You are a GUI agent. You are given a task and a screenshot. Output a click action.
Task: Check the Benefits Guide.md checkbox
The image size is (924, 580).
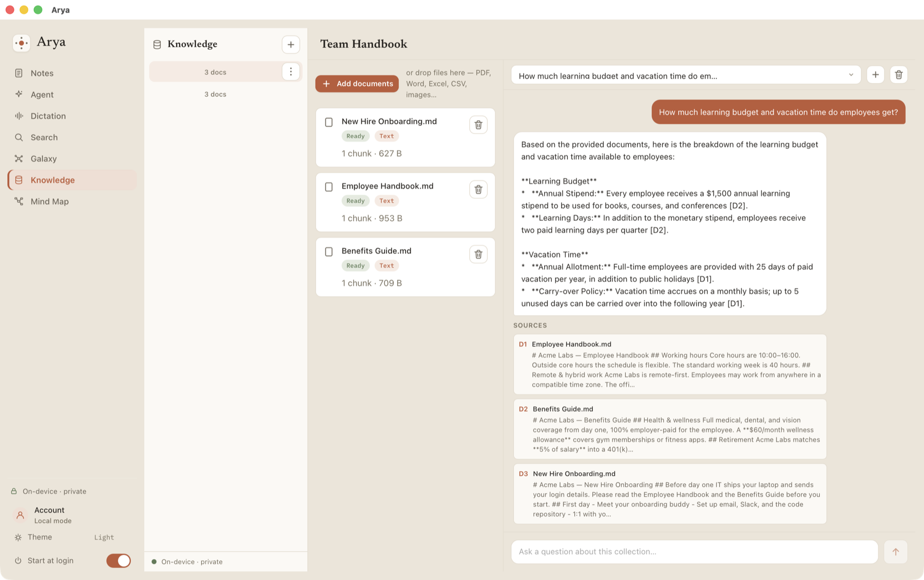(x=329, y=252)
